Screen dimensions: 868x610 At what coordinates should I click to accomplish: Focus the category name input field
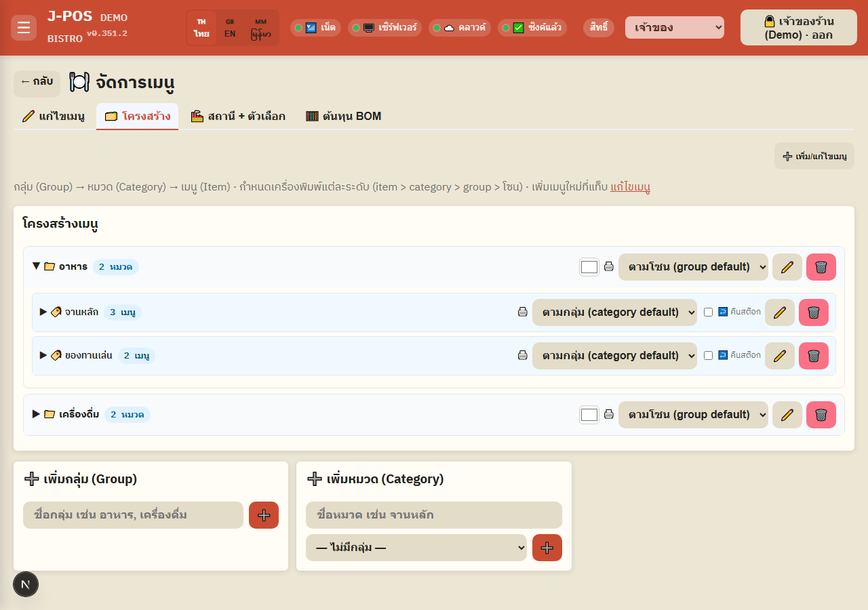click(x=434, y=515)
